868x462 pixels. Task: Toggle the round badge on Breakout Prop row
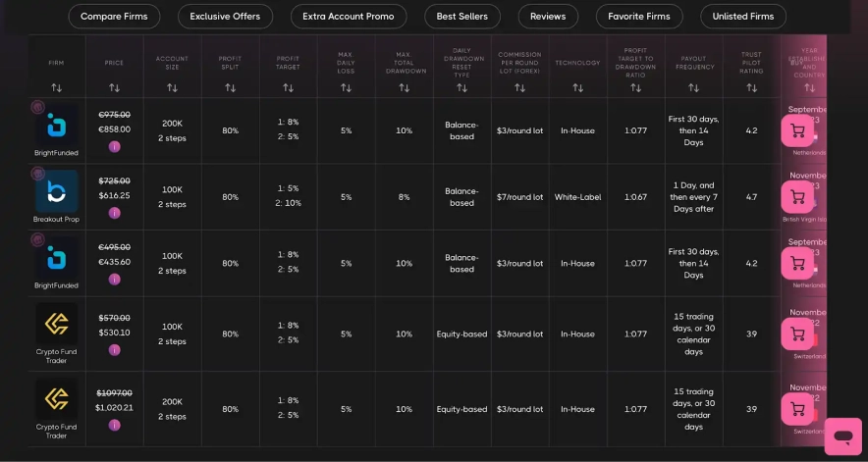37,173
